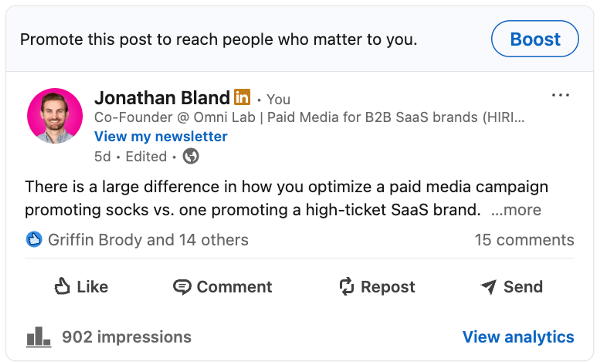
Task: Click the impressions bar chart icon
Action: coord(39,337)
